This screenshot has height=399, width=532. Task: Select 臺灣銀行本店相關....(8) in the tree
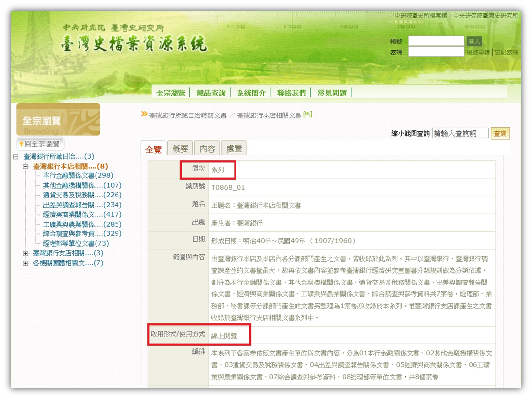point(70,166)
